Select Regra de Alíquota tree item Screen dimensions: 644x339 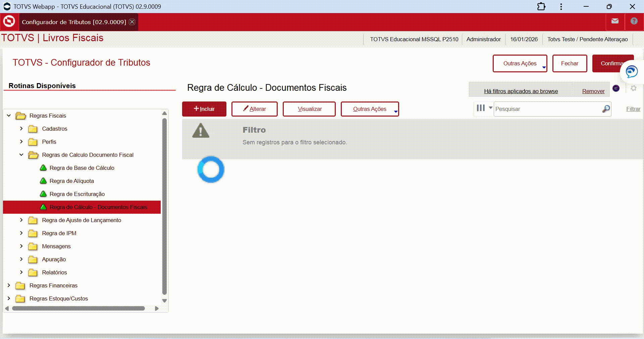(72, 181)
